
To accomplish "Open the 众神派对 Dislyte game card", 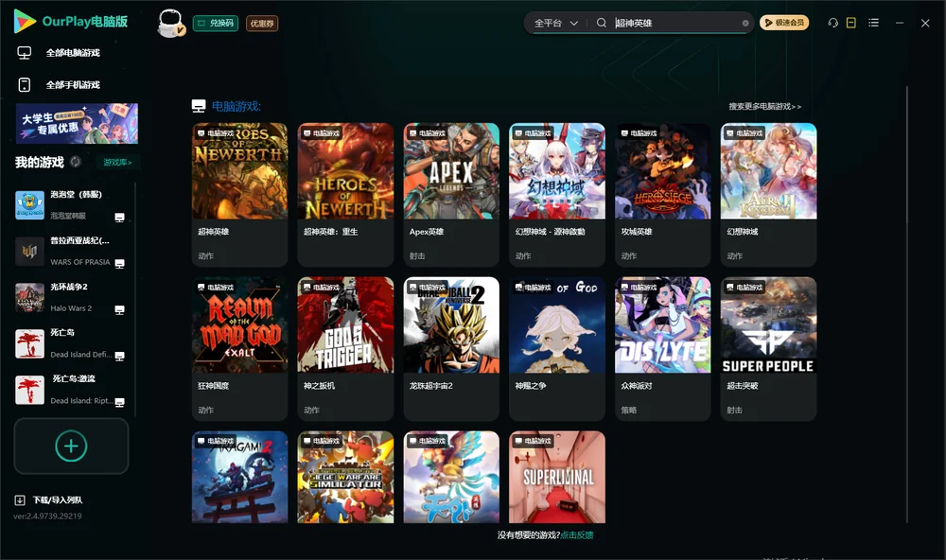I will click(x=662, y=349).
